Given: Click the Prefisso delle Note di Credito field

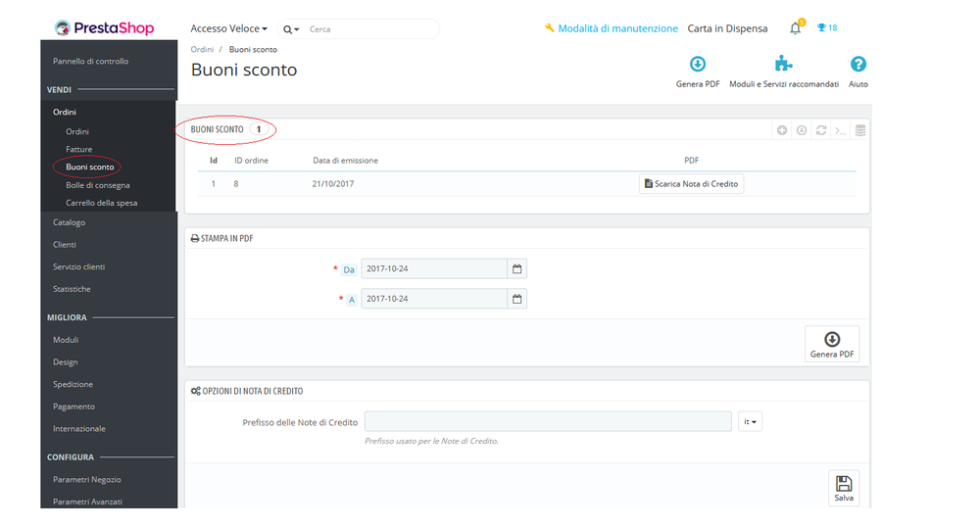Looking at the screenshot, I should (x=548, y=421).
